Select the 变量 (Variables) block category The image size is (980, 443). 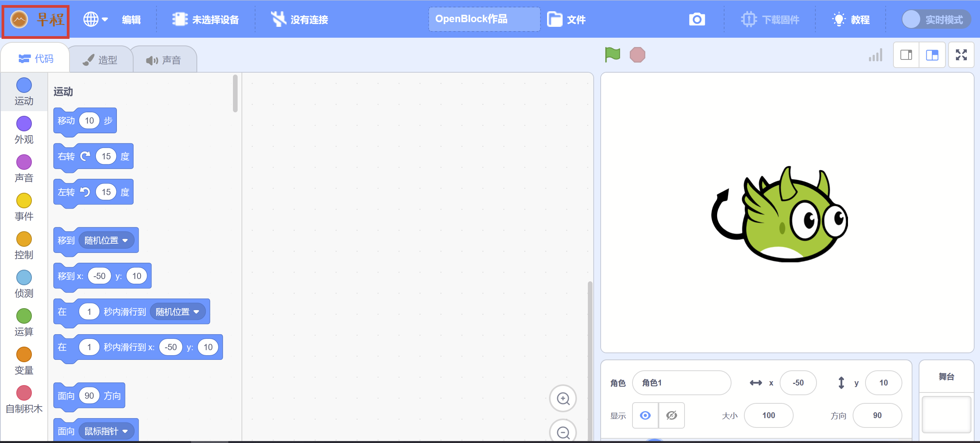[24, 360]
